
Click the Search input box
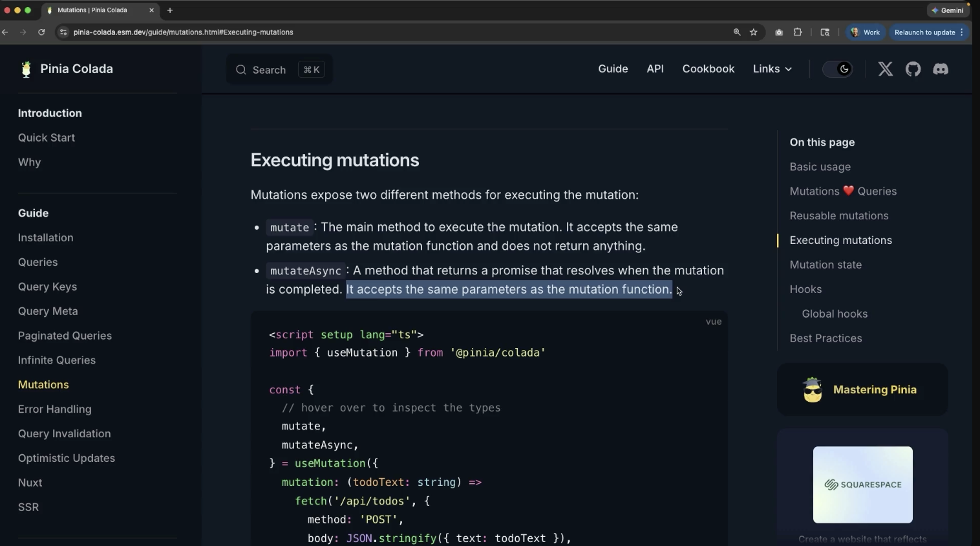[x=279, y=69]
